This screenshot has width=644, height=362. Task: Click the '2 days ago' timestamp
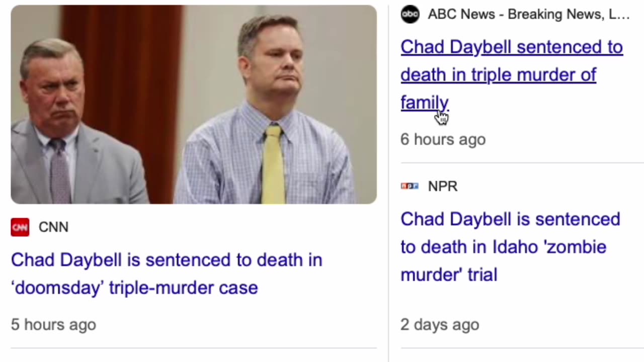click(439, 325)
